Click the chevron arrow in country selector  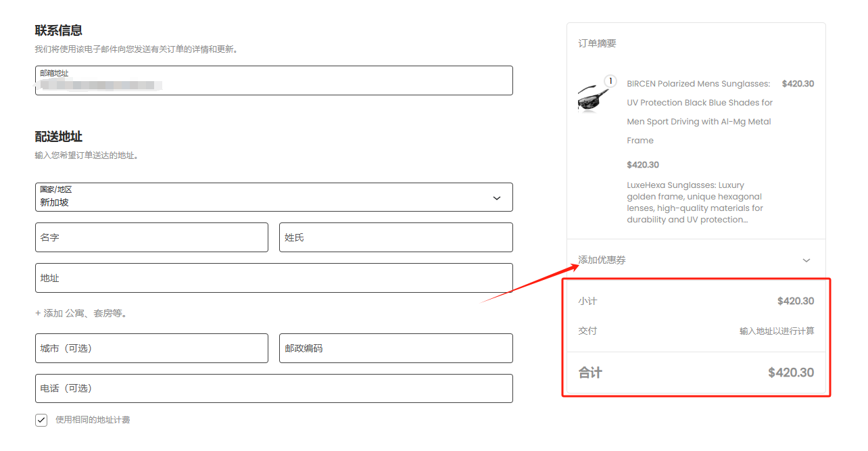(497, 198)
